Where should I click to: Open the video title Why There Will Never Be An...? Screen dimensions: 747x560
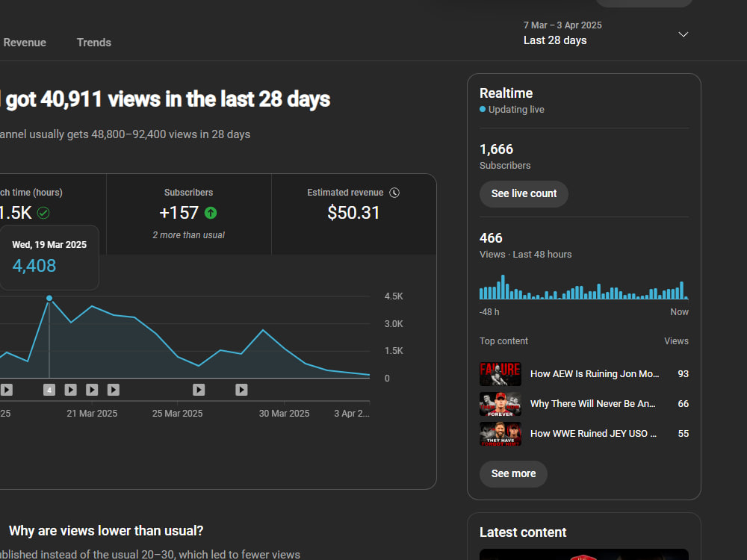point(592,404)
